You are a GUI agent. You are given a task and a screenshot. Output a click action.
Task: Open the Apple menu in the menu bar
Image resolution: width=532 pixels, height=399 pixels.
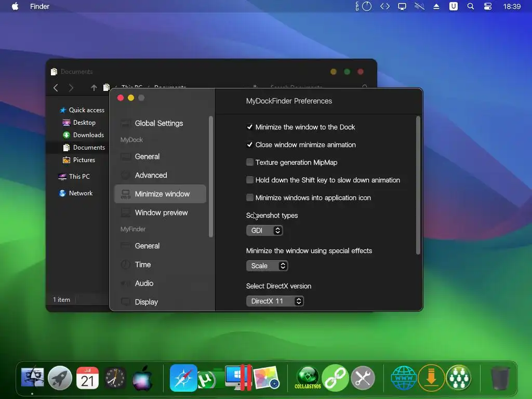15,6
